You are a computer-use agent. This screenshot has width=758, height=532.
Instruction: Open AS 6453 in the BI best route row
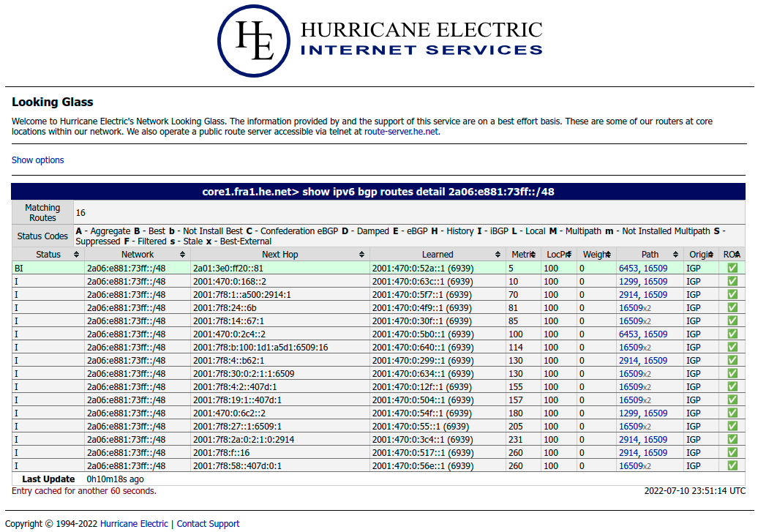[628, 269]
